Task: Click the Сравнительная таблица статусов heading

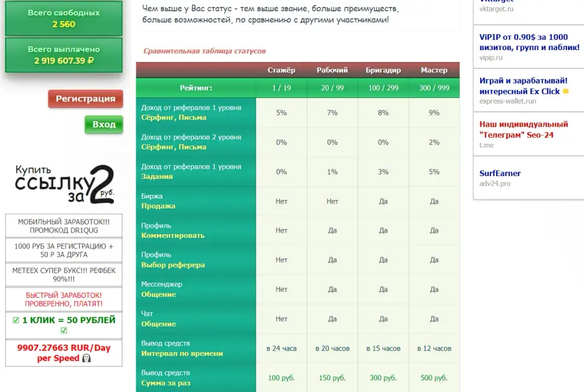Action: 205,51
